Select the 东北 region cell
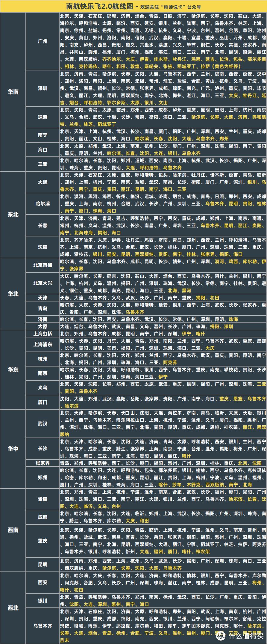Viewport: 267px width, 644px height. click(13, 215)
